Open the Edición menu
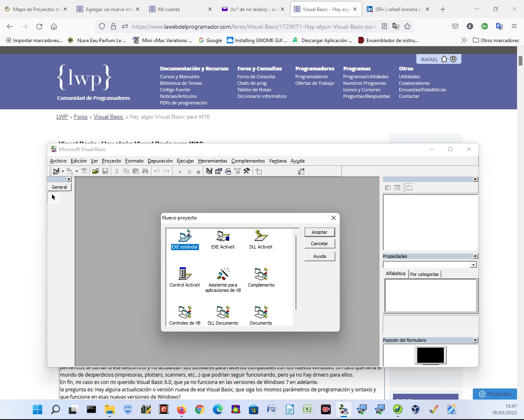The height and width of the screenshot is (420, 524). click(x=79, y=161)
